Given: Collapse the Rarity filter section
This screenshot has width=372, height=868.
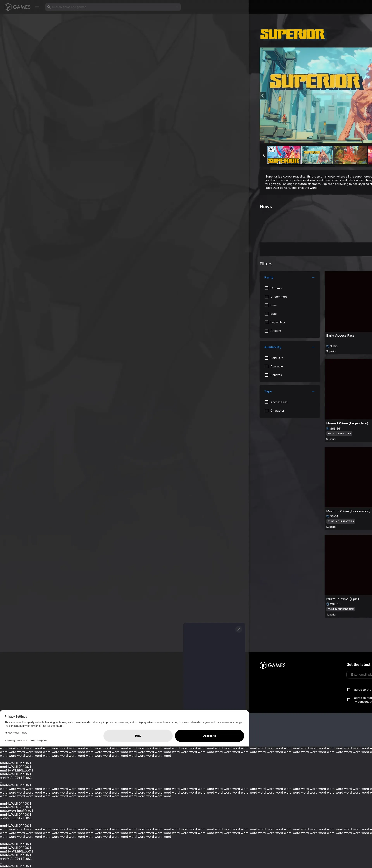Looking at the screenshot, I should click(313, 277).
